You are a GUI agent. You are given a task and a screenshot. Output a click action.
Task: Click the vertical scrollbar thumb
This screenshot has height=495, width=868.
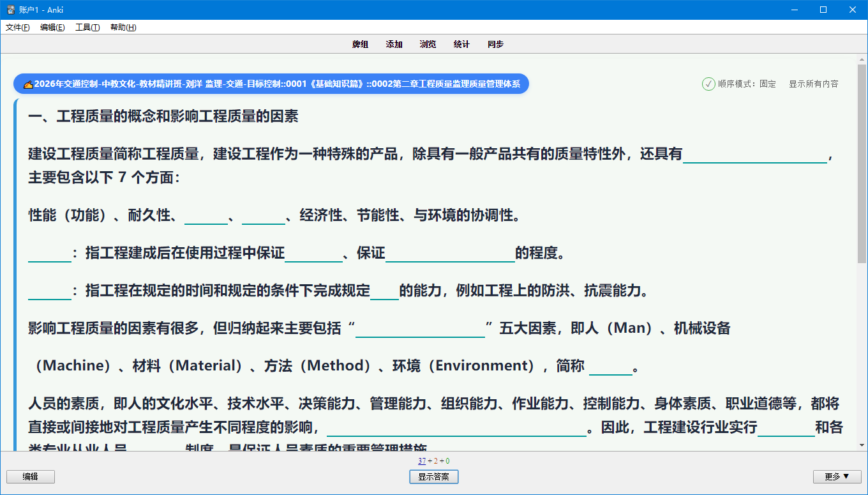pyautogui.click(x=862, y=164)
